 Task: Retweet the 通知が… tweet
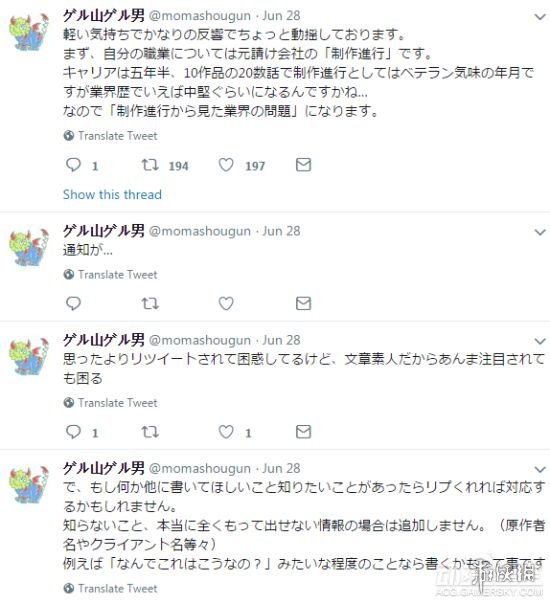coord(150,303)
